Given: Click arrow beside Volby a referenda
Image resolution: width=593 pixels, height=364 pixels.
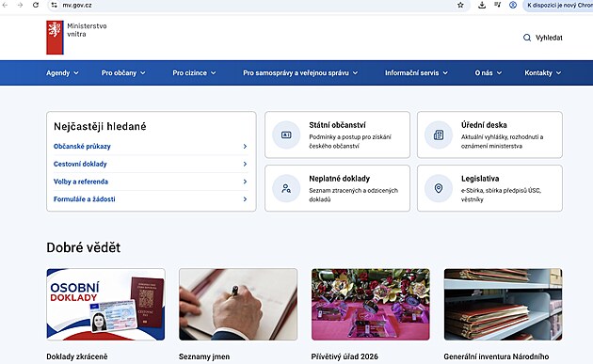Looking at the screenshot, I should 245,182.
